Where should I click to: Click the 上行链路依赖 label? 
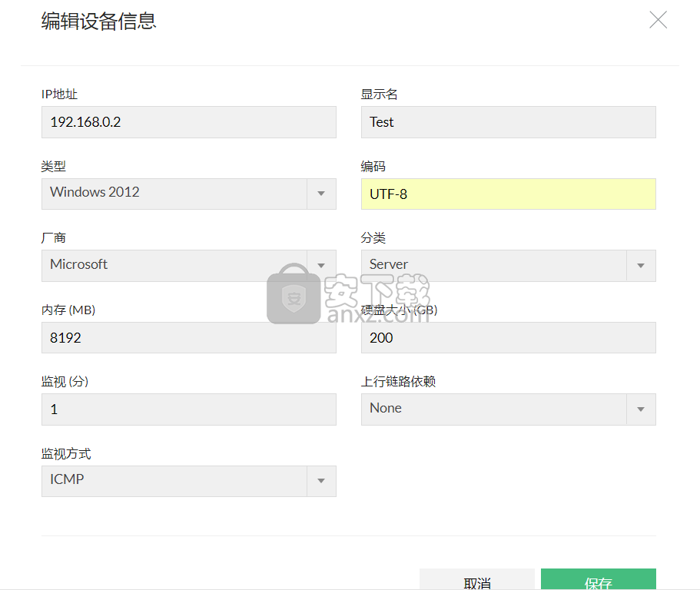[398, 382]
